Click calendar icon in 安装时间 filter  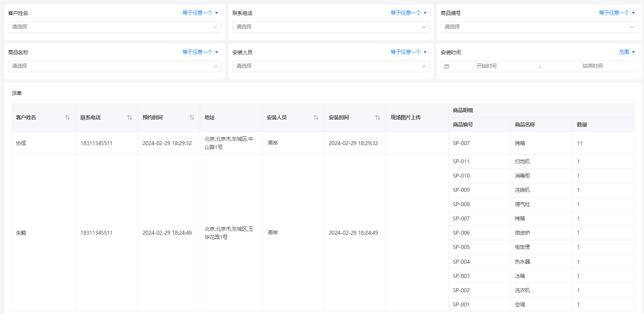447,67
